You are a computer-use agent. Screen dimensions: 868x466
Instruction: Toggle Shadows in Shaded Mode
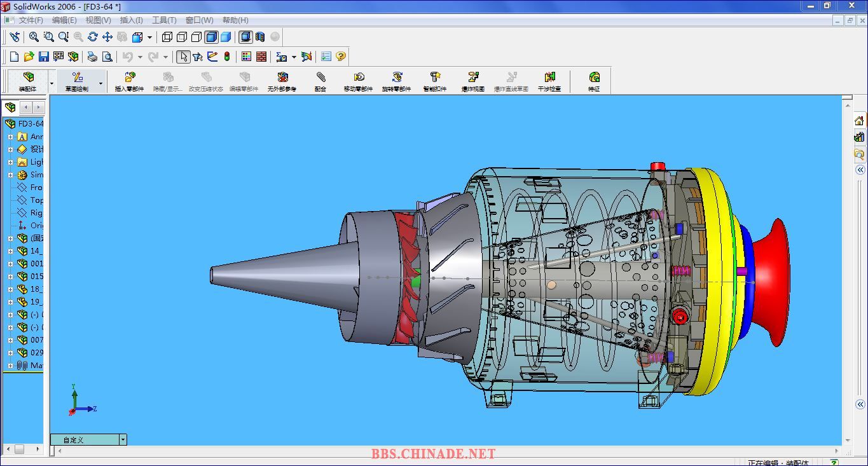click(245, 37)
